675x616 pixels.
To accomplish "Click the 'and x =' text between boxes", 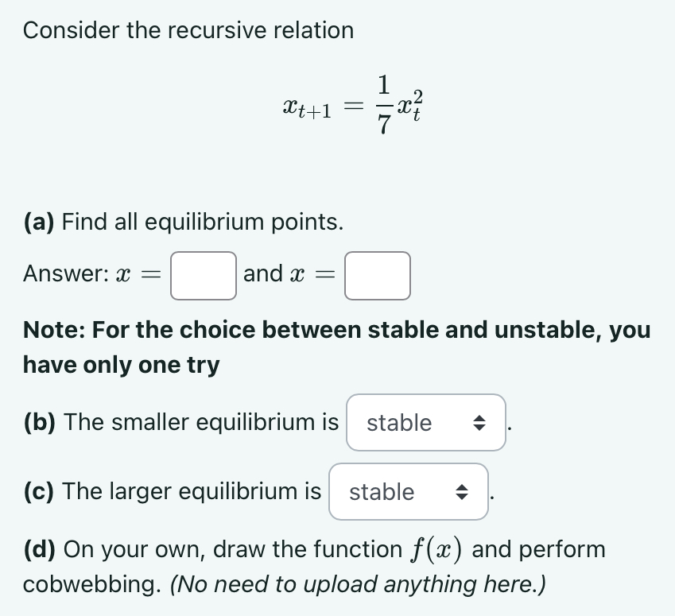I will 289,273.
